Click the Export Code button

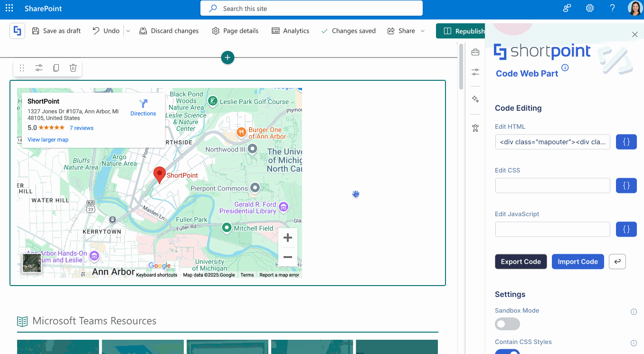pyautogui.click(x=521, y=262)
